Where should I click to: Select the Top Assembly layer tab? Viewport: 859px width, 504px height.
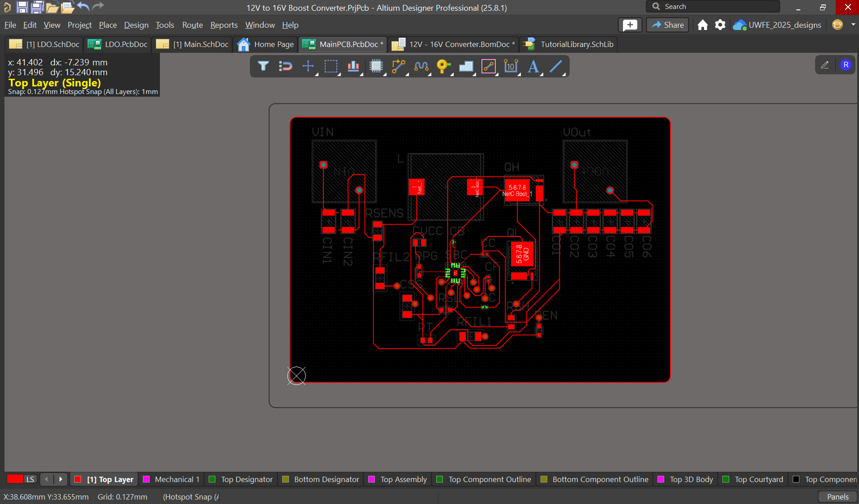pyautogui.click(x=398, y=479)
